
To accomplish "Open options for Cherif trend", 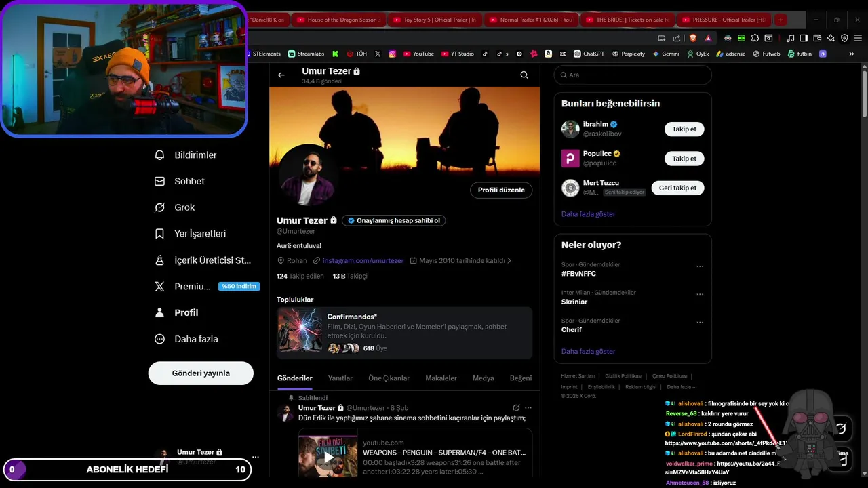I will click(x=700, y=323).
